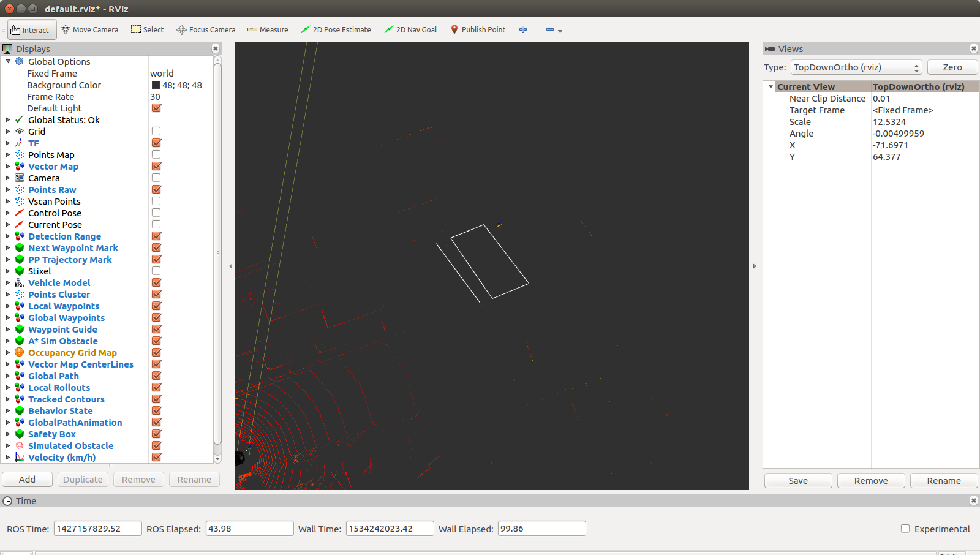Click the Occupancy Grid Map warning icon

[20, 352]
